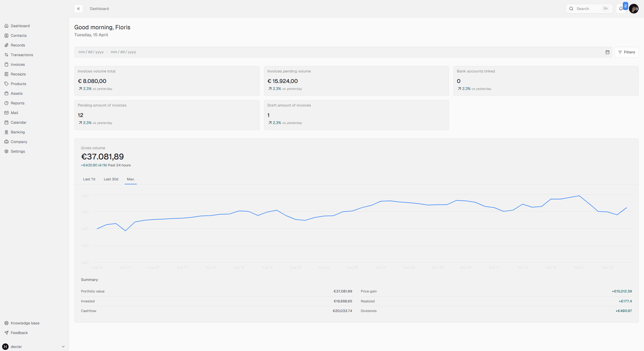Screen dimensions: 644x351
Task: Click the Summary heading
Action: coord(89,280)
